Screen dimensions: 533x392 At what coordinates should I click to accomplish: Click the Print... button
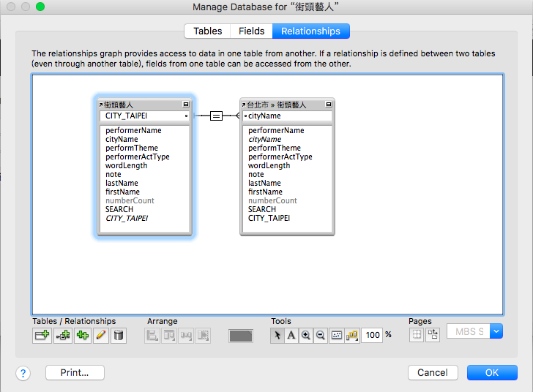coord(75,373)
